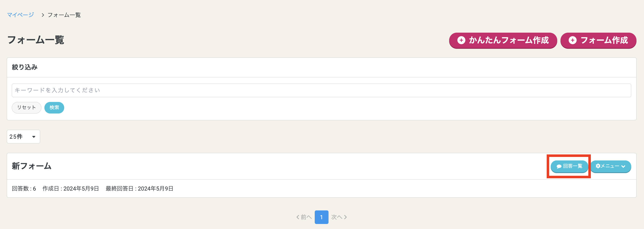The width and height of the screenshot is (644, 229).
Task: Open the 25件 page size dropdown
Action: [23, 137]
